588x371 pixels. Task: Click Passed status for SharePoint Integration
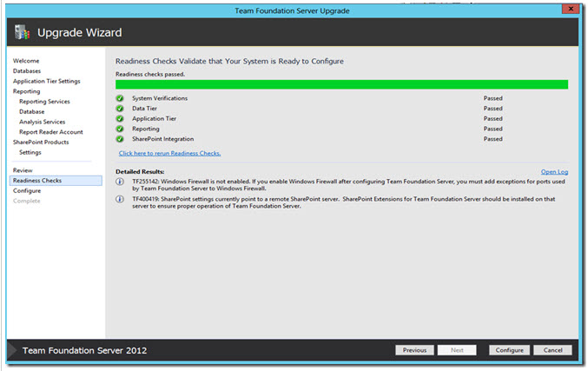pyautogui.click(x=492, y=139)
